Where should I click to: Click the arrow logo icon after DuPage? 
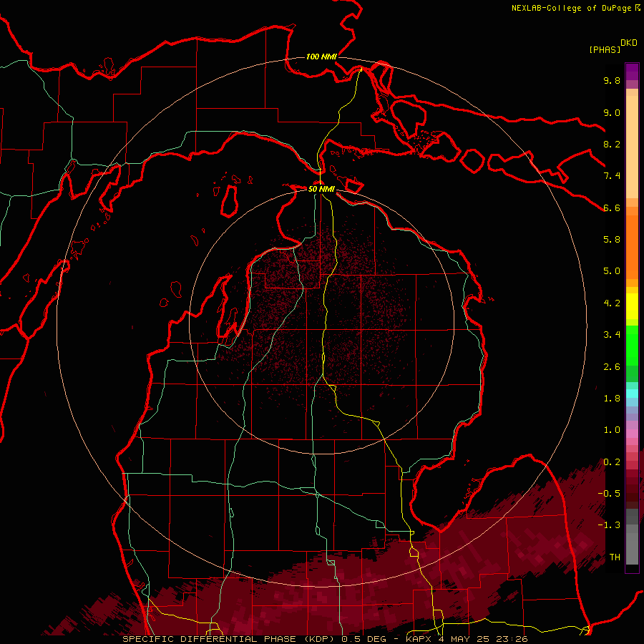[638, 7]
